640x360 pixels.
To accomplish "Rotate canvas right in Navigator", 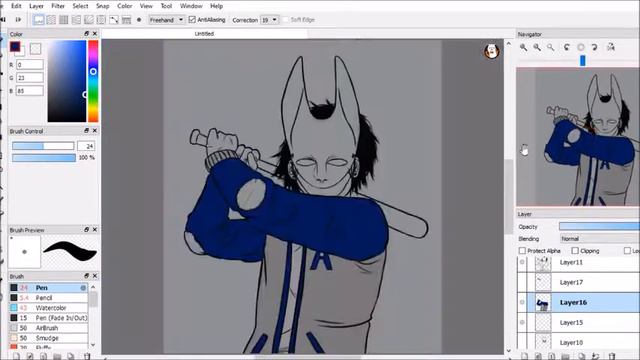I will [x=594, y=47].
